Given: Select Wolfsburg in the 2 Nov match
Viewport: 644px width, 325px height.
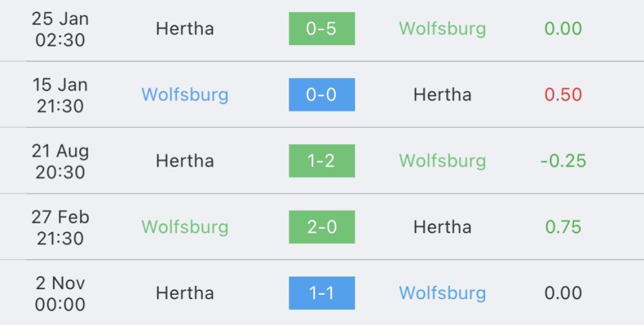Looking at the screenshot, I should tap(442, 293).
